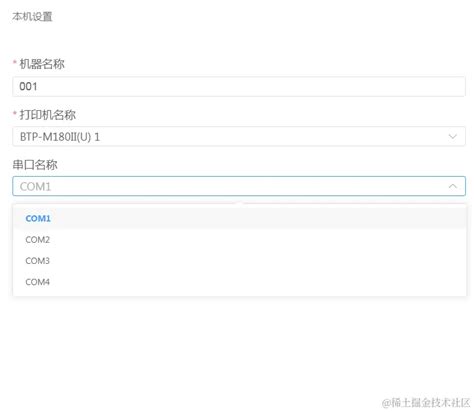Click the gray COM1 text in select box
Viewport: 474px width, 412px height.
(35, 186)
